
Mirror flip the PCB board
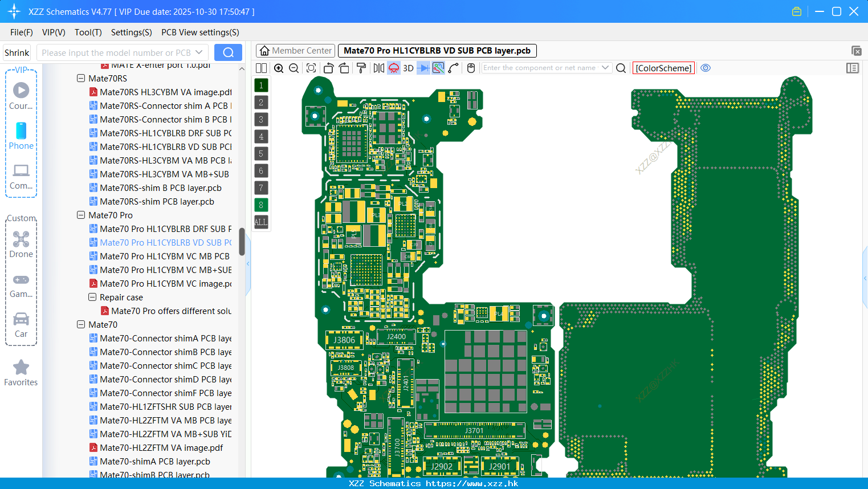click(x=379, y=68)
